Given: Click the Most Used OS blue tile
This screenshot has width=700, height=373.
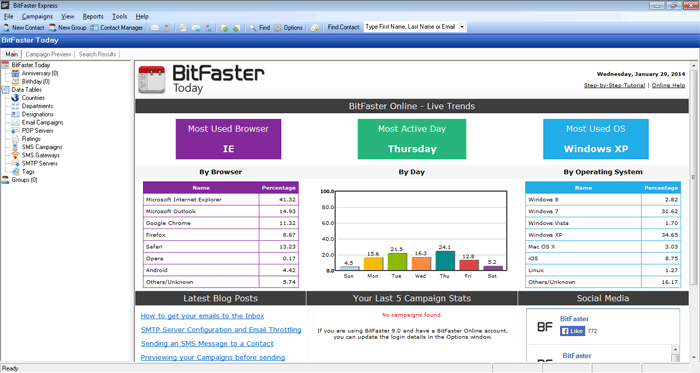Looking at the screenshot, I should [596, 139].
